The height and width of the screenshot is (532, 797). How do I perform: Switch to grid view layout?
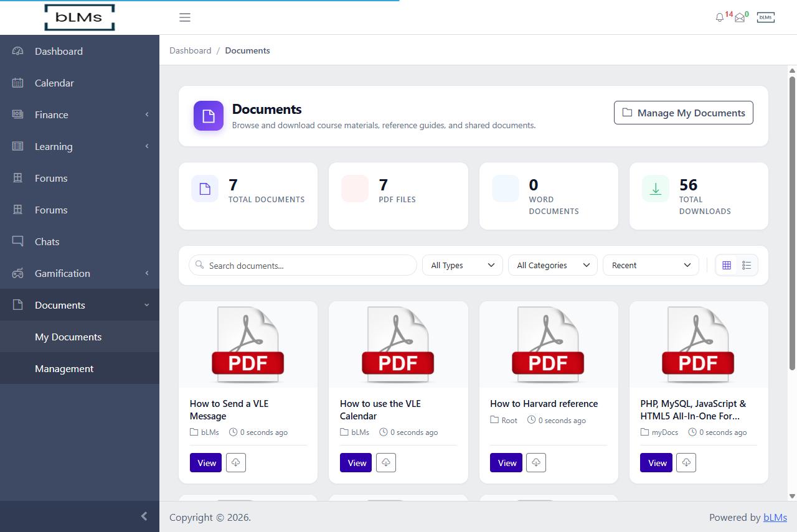click(x=727, y=265)
